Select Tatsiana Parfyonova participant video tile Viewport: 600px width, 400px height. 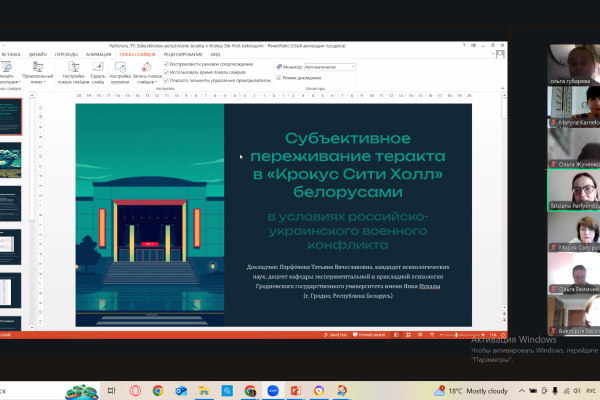pyautogui.click(x=574, y=190)
